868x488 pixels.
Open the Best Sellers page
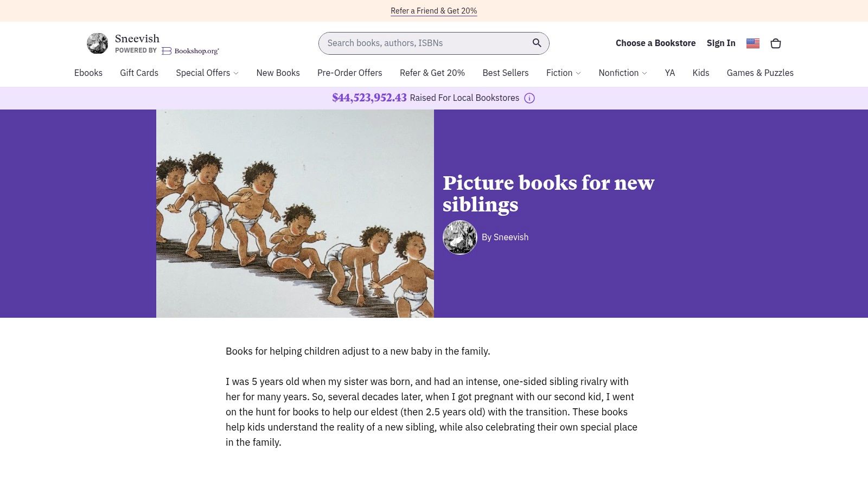(505, 73)
